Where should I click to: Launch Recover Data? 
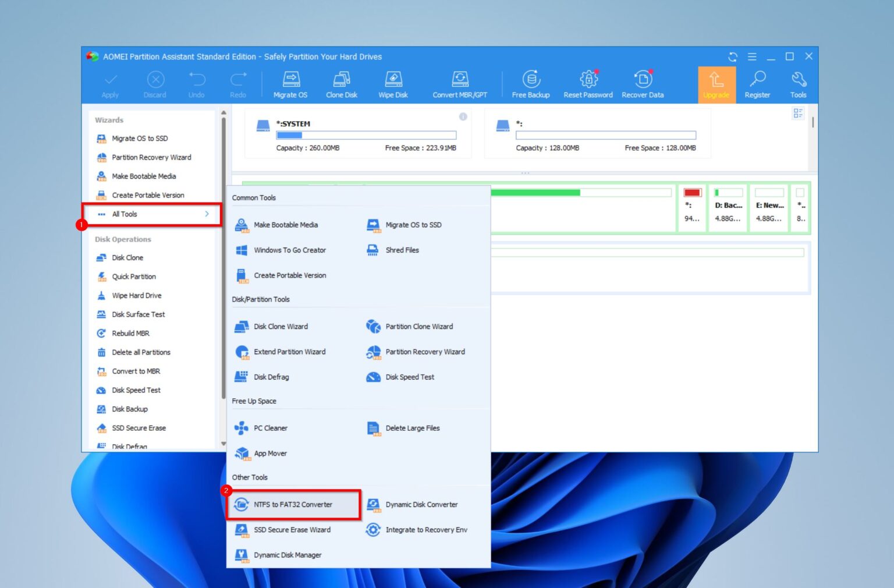click(x=642, y=83)
